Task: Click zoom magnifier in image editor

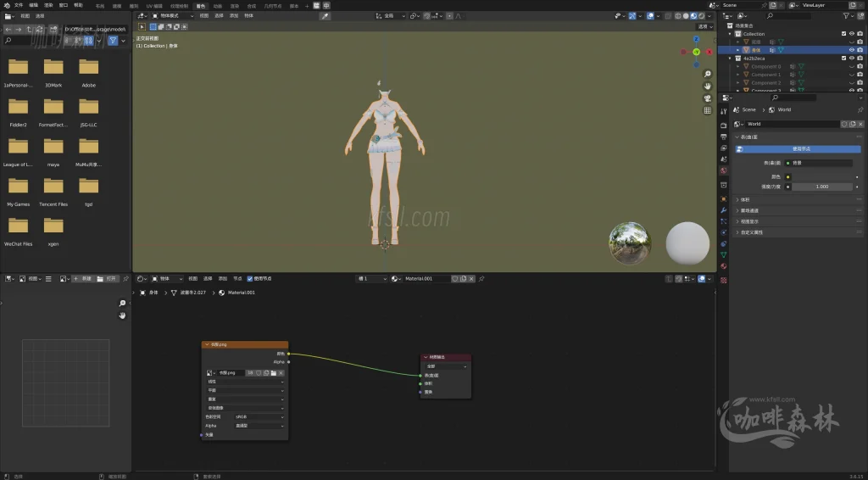Action: click(x=122, y=304)
